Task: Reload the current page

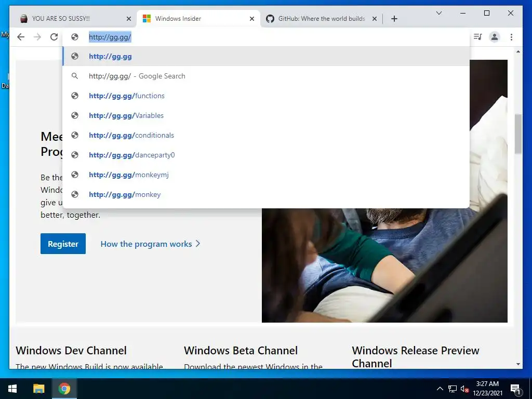Action: (54, 37)
